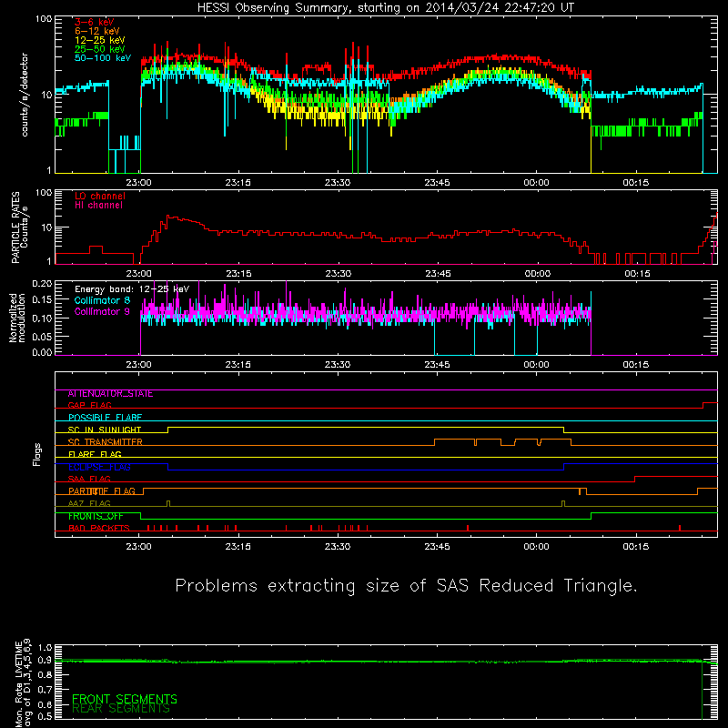This screenshot has width=728, height=728.
Task: Select the 25-50 keV legend label
Action: click(x=100, y=49)
